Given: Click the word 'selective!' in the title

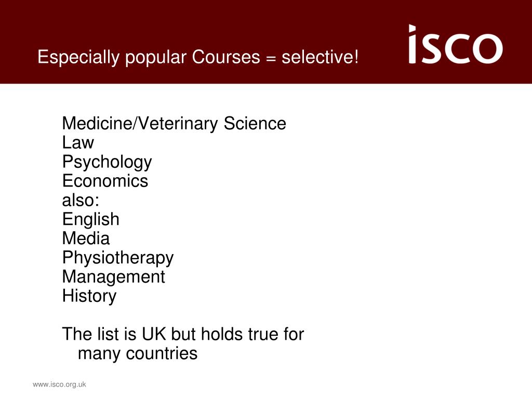Looking at the screenshot, I should [320, 57].
